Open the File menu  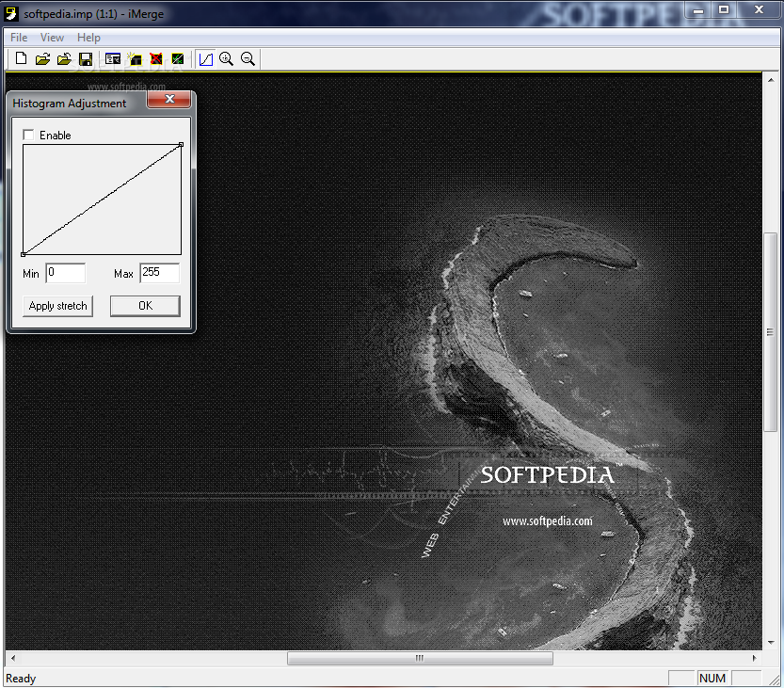pyautogui.click(x=19, y=38)
